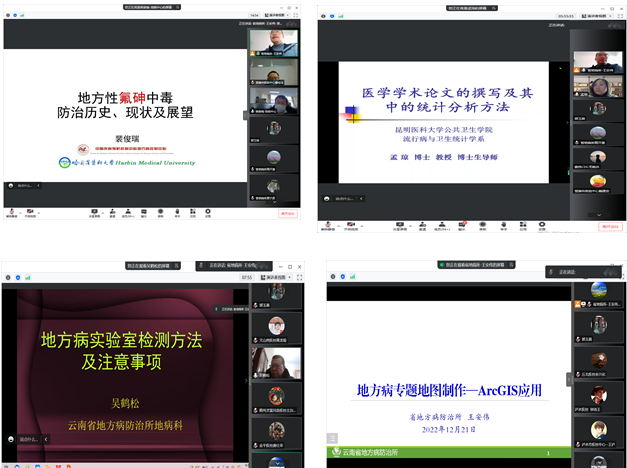Click blue security shield icon in top-left window
Viewport: 627px width, 468px height.
tap(15, 15)
